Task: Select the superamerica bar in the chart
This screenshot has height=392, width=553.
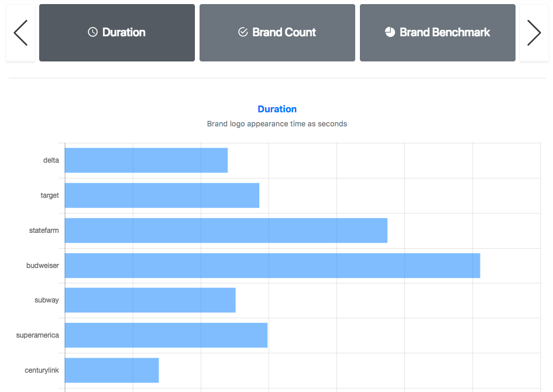Action: 166,335
